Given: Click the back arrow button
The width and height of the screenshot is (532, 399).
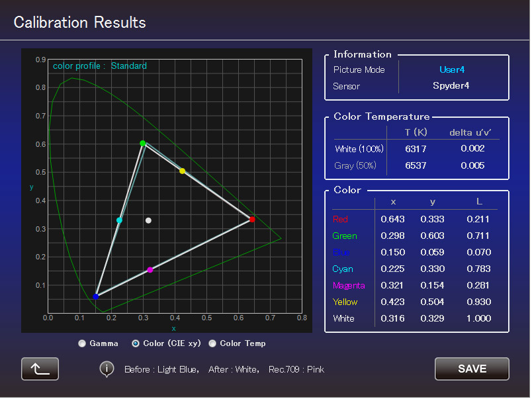Looking at the screenshot, I should point(40,369).
